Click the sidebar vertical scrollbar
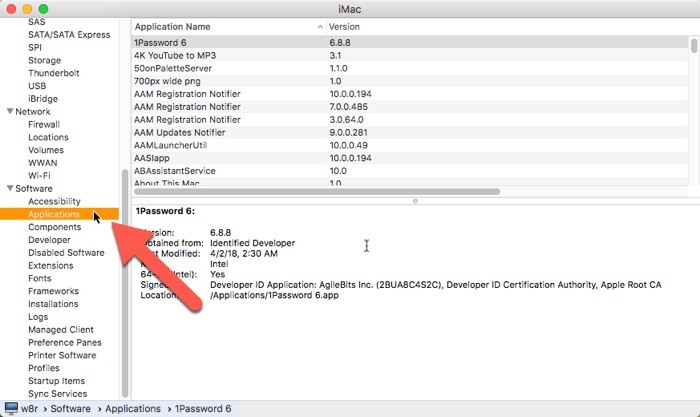The width and height of the screenshot is (700, 417). tap(125, 283)
